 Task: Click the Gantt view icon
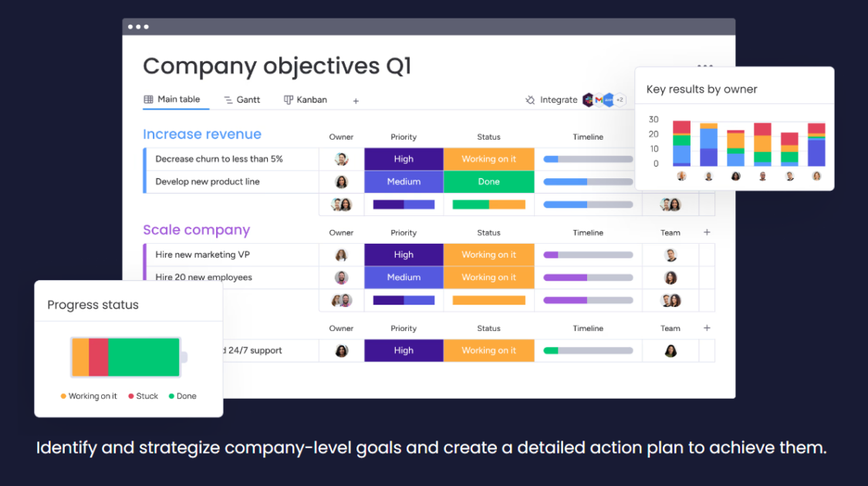[x=228, y=100]
